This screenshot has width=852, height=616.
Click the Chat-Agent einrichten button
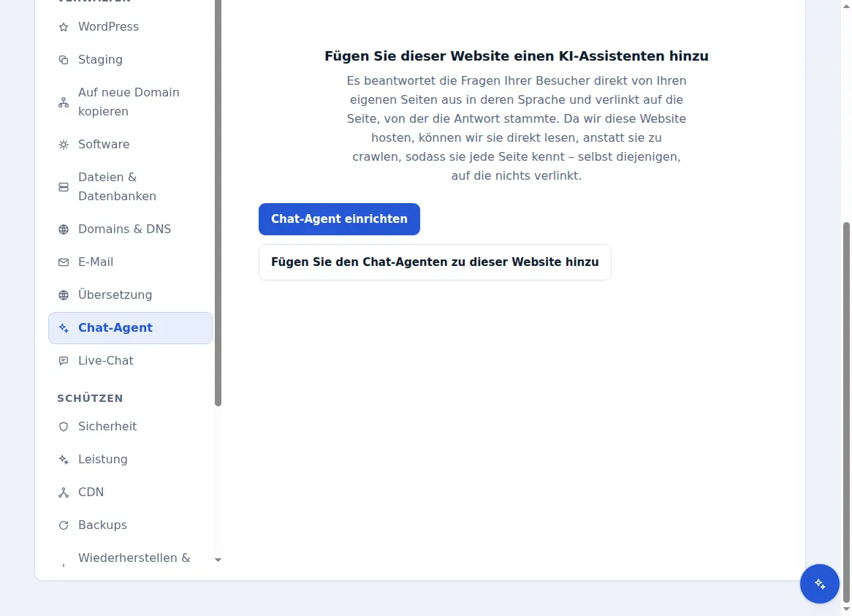pos(339,219)
